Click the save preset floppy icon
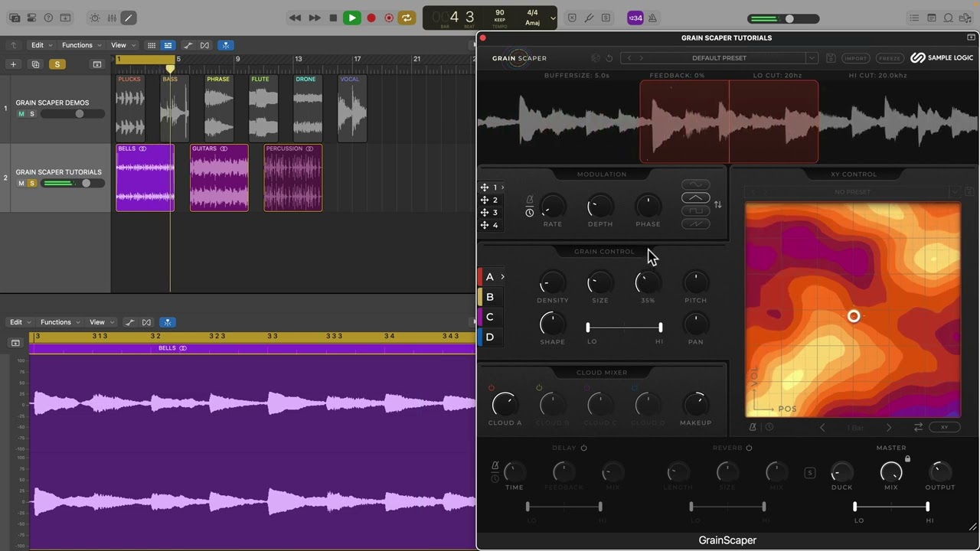 pyautogui.click(x=831, y=58)
